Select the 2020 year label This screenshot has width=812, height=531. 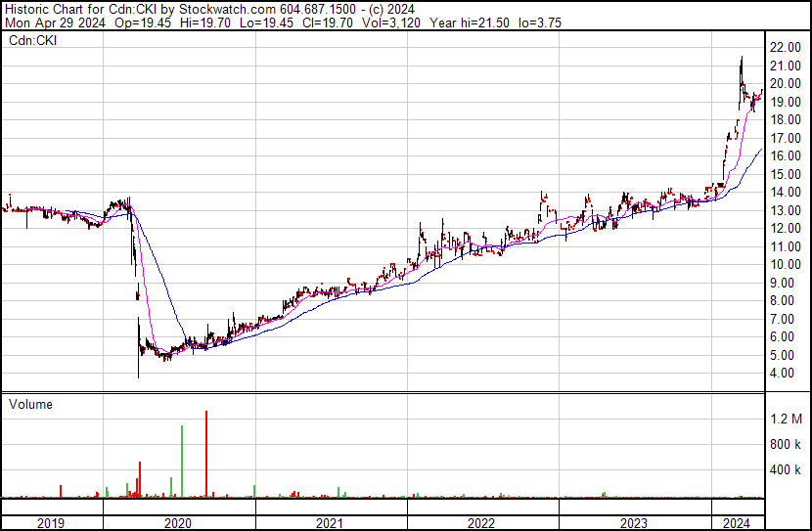(x=179, y=523)
